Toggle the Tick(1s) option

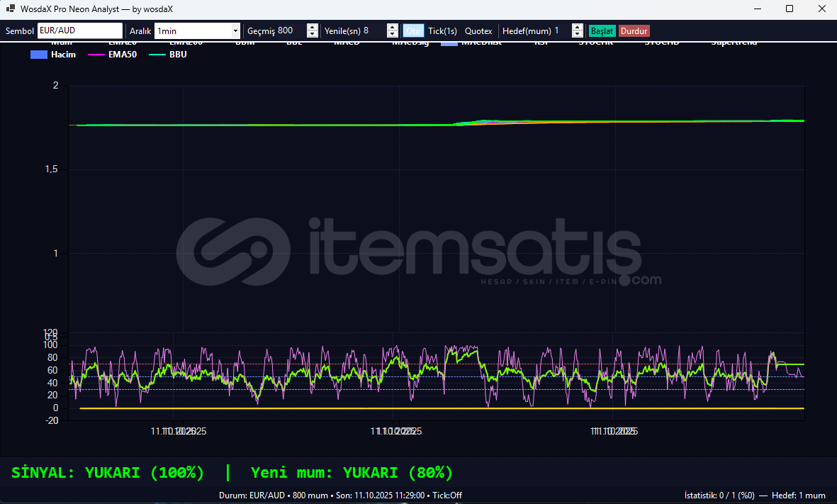(442, 31)
